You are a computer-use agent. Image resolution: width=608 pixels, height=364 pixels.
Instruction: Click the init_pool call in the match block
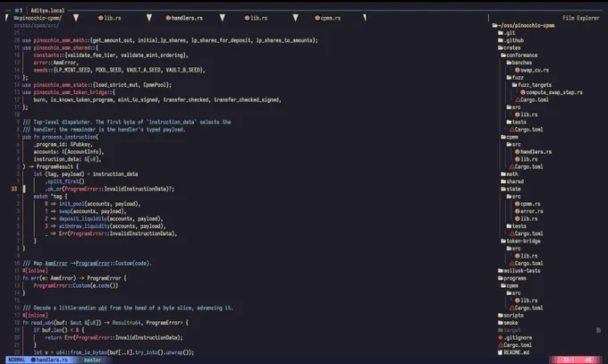tap(72, 204)
